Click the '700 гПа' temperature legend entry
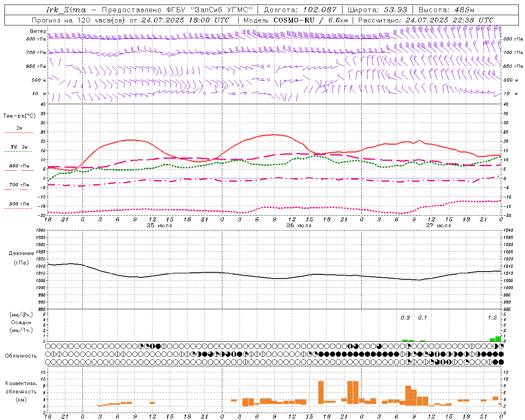The image size is (525, 420). pos(19,185)
